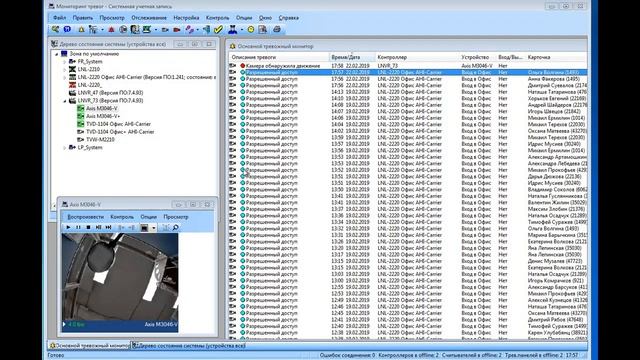Sort by Контроллер column header

[x=417, y=58]
